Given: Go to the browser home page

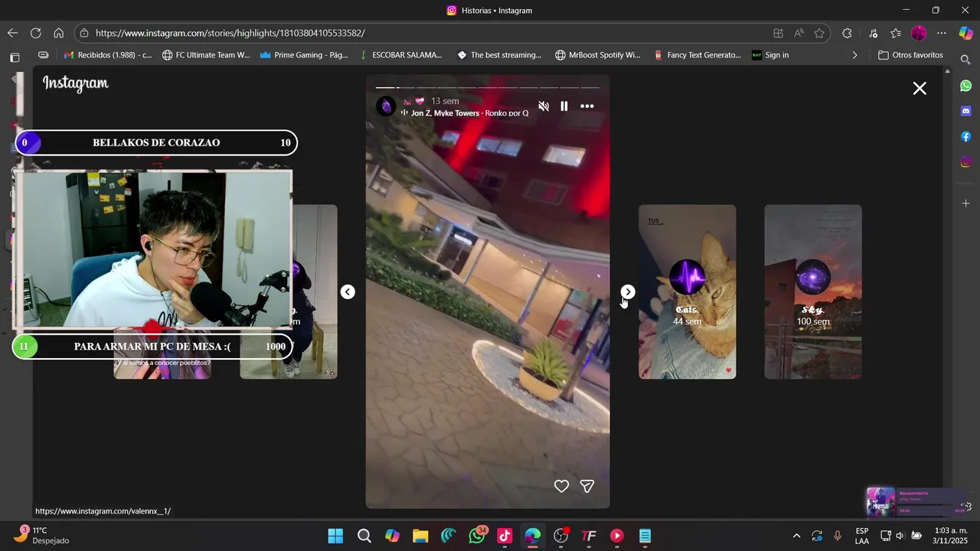Looking at the screenshot, I should pos(58,33).
